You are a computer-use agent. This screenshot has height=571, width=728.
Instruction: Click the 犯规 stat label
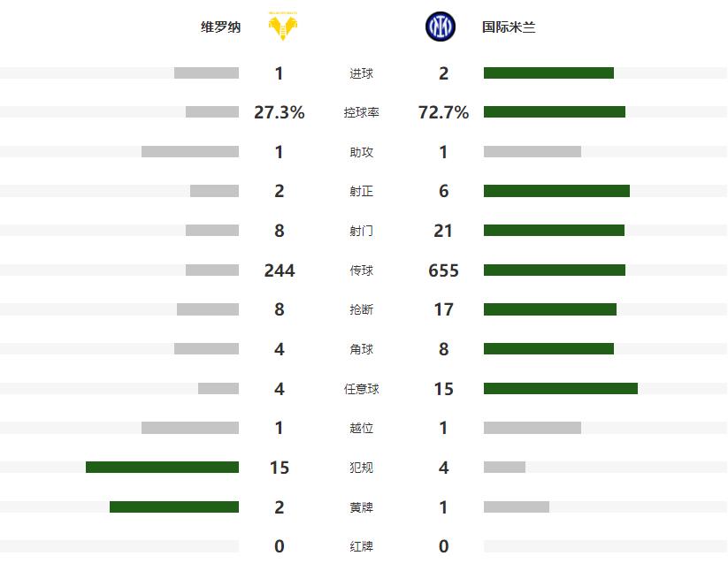[361, 468]
